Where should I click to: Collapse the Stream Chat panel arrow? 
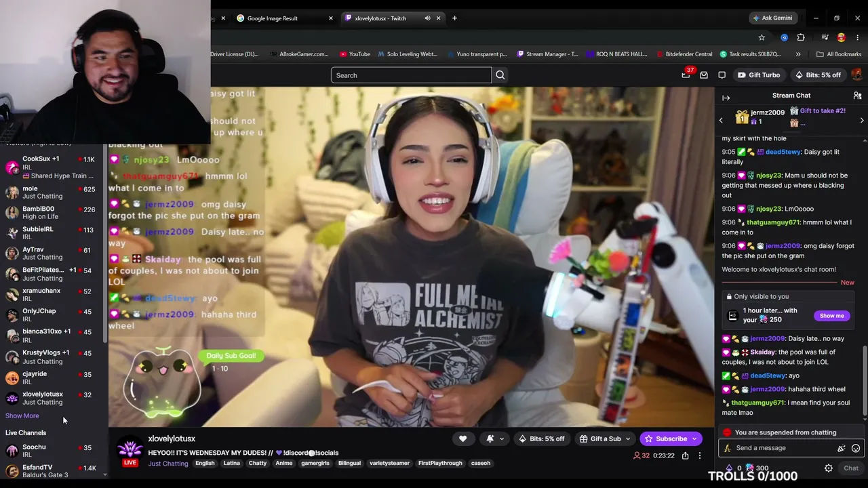[x=726, y=98]
